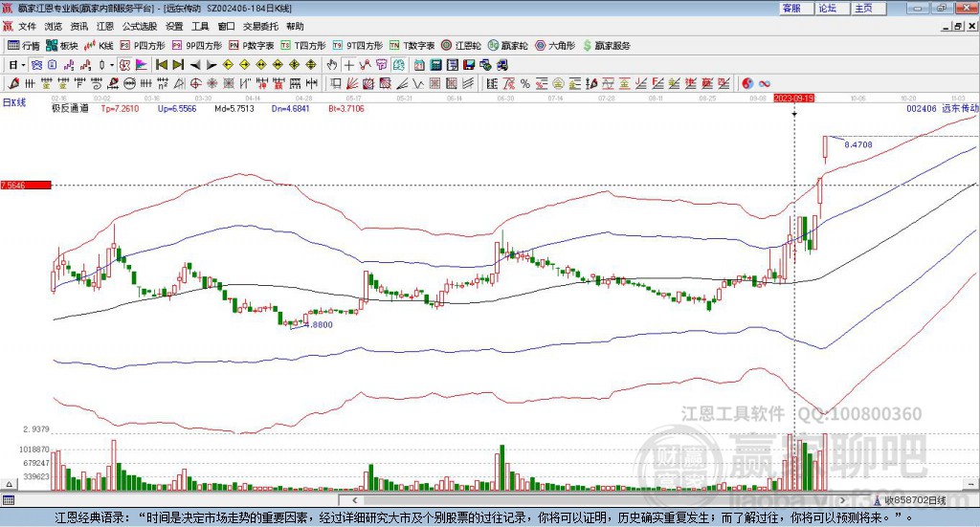Toggle the pressed blue chart-mode icon
The width and height of the screenshot is (980, 527).
[37, 65]
